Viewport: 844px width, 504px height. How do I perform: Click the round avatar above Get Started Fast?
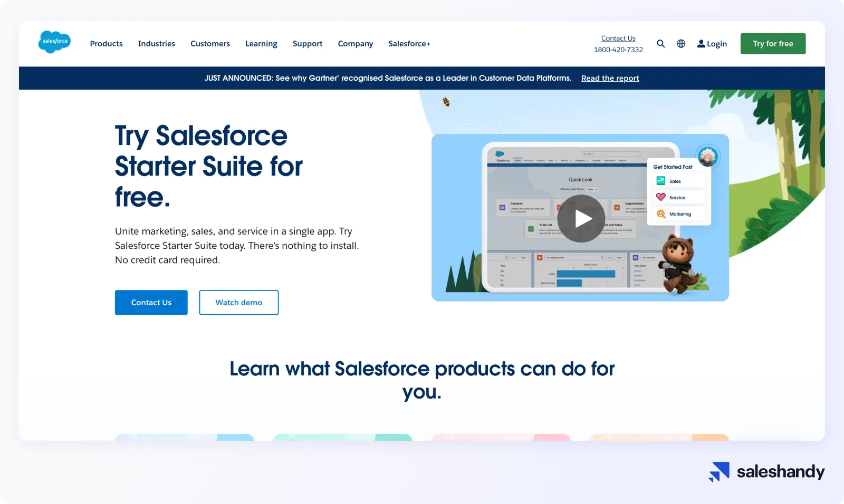click(707, 157)
